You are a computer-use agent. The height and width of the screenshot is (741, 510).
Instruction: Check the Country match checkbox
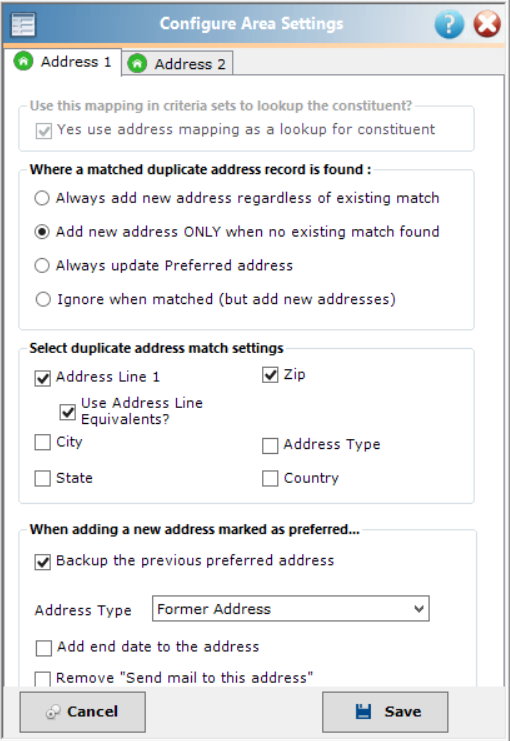pyautogui.click(x=270, y=478)
